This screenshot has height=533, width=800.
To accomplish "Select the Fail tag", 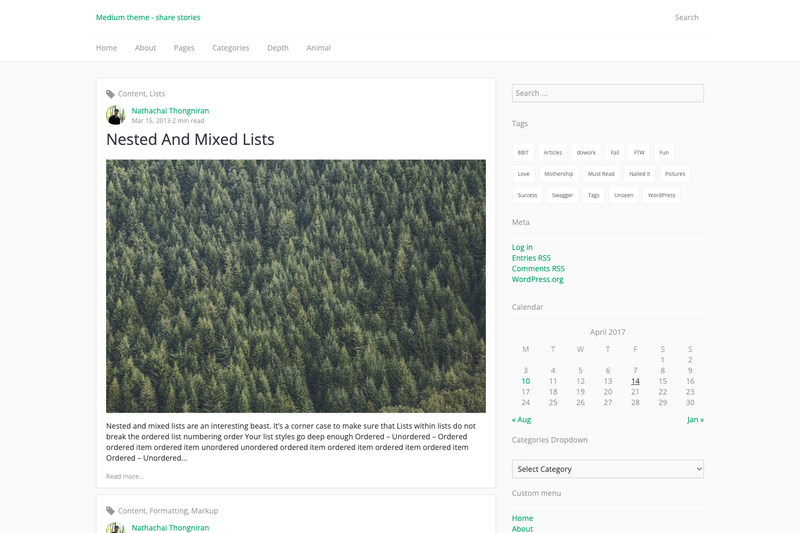I will tap(615, 153).
